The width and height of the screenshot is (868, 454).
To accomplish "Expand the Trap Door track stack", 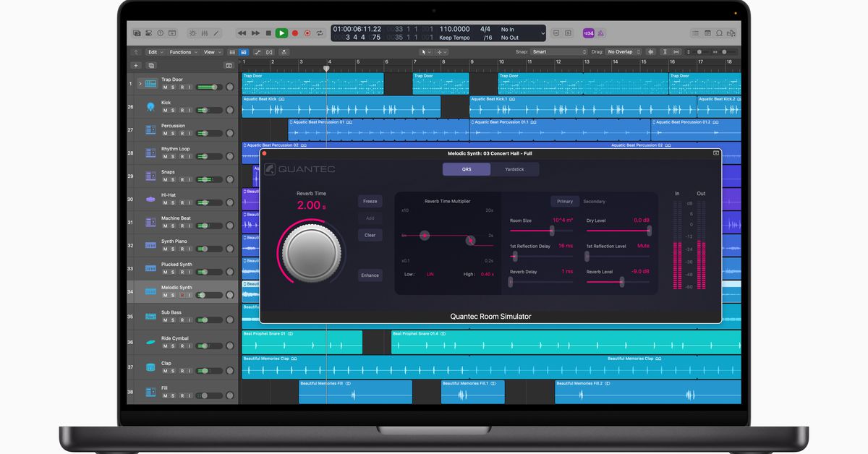I will [x=140, y=84].
